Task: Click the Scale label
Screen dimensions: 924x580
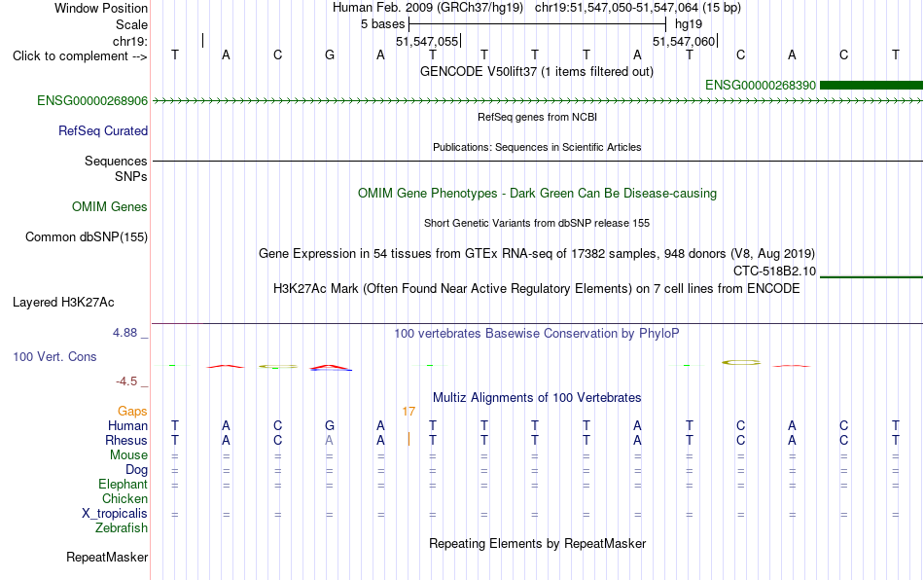Action: [132, 24]
